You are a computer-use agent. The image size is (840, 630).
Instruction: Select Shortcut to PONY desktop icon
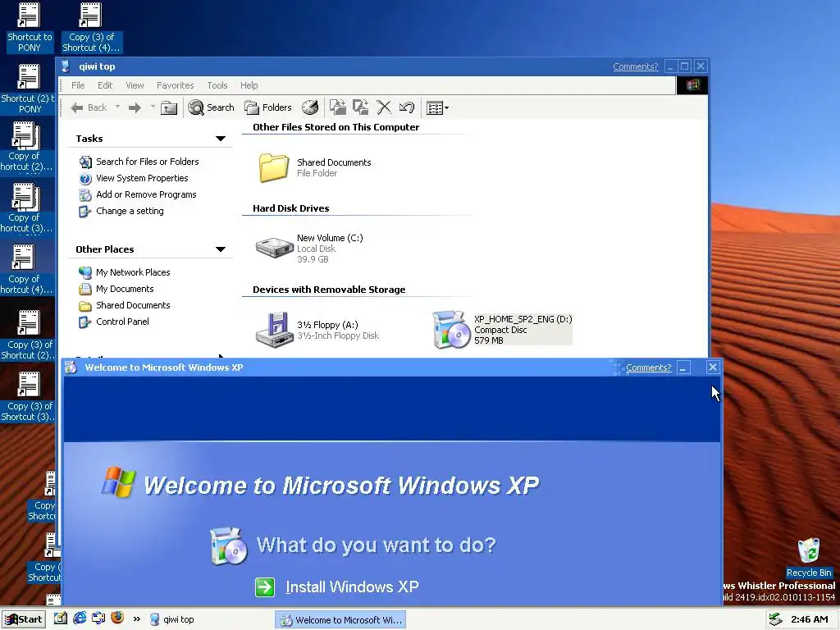coord(30,27)
